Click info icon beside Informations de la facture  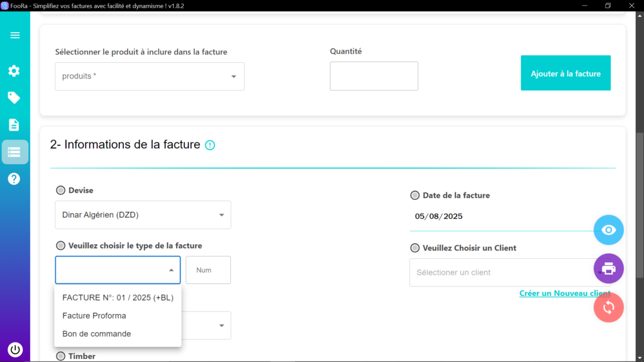click(x=210, y=145)
